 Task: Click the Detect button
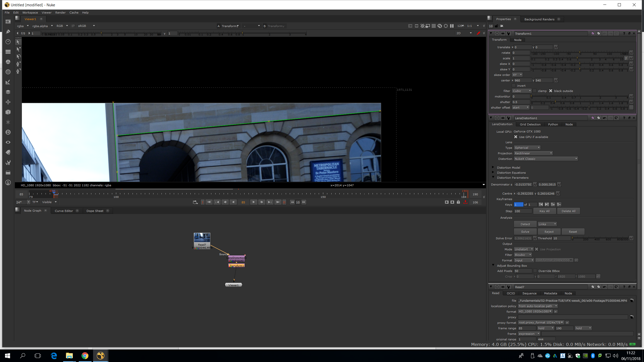[525, 224]
